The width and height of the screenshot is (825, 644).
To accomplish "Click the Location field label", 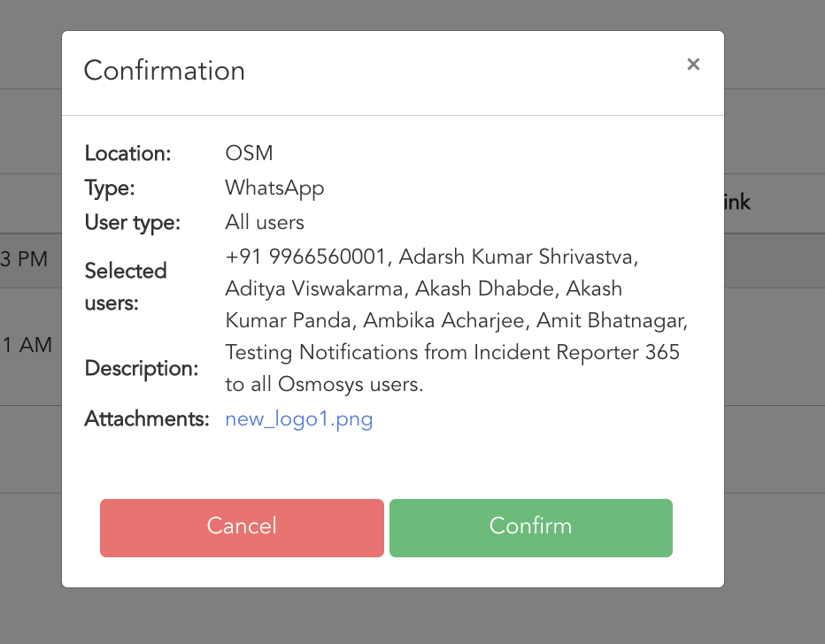I will coord(127,153).
